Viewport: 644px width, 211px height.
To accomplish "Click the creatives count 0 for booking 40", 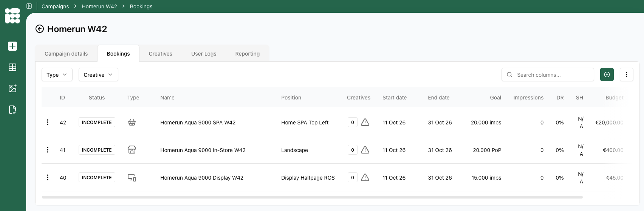I will [353, 177].
